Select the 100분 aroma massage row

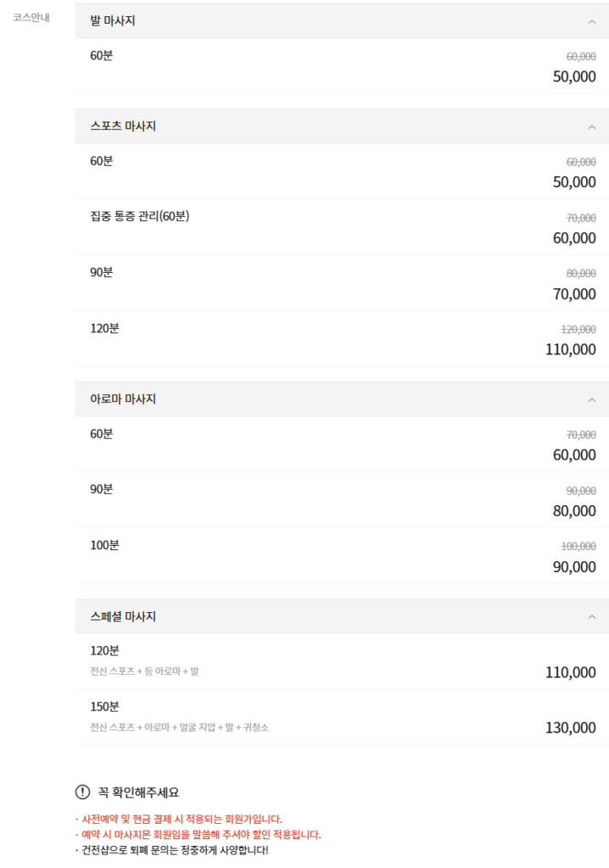pos(103,545)
